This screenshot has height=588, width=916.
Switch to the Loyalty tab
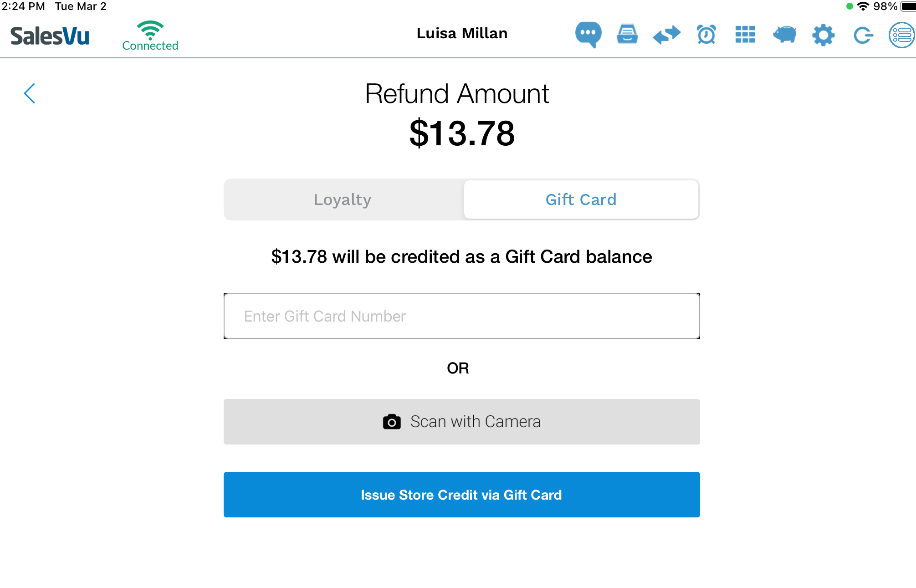point(343,199)
